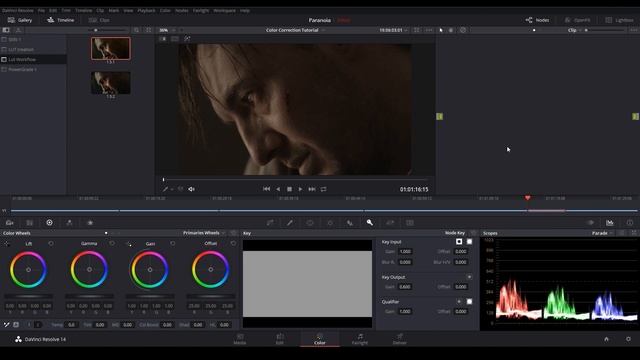Open the OpenFX panel
This screenshot has width=640, height=360.
point(577,20)
